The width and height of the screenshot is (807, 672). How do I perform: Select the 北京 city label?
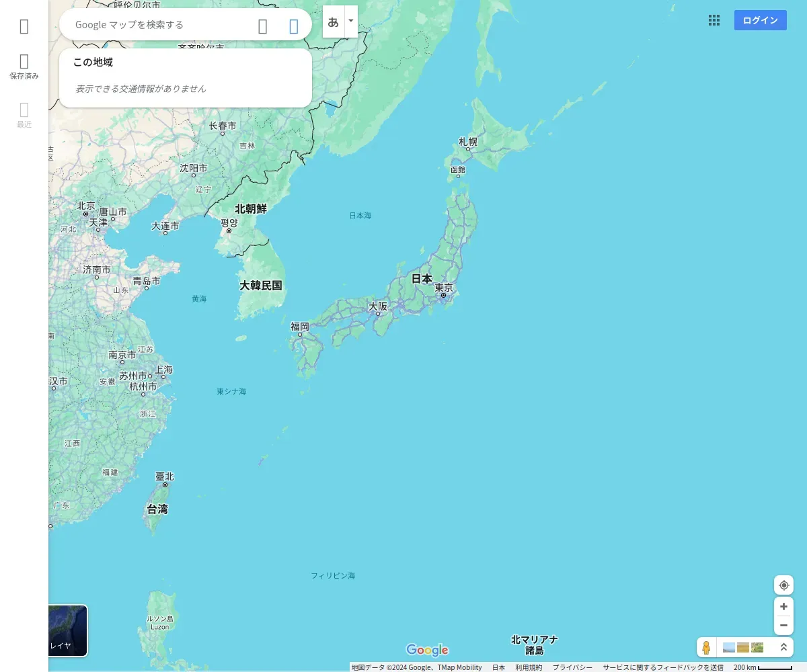click(x=85, y=206)
